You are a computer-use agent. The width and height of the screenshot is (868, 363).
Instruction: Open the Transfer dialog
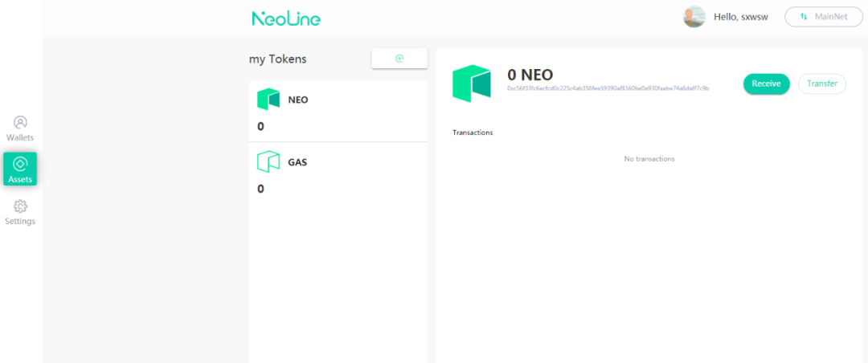pyautogui.click(x=822, y=84)
